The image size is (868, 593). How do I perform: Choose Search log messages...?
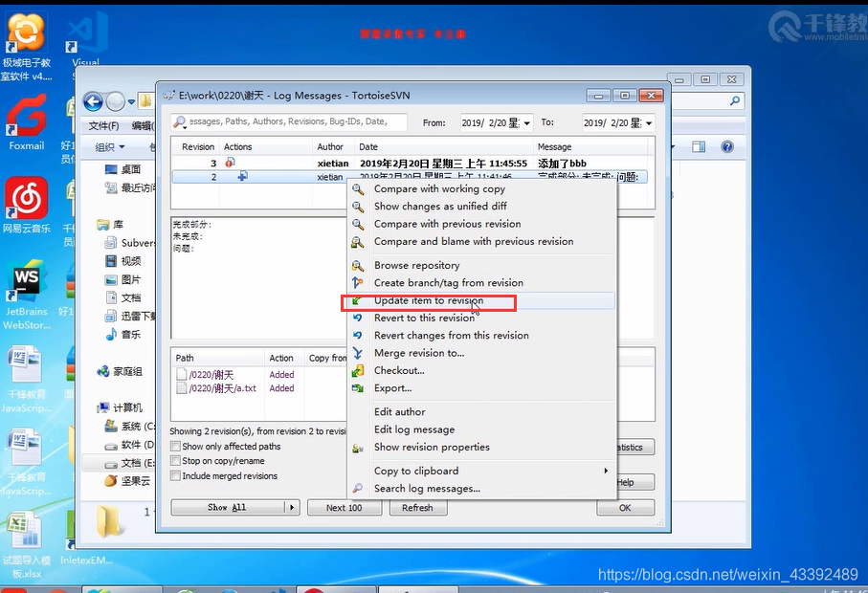point(427,489)
